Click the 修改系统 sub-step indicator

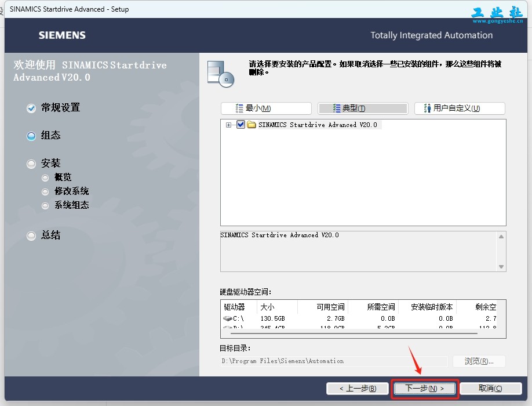tap(45, 192)
